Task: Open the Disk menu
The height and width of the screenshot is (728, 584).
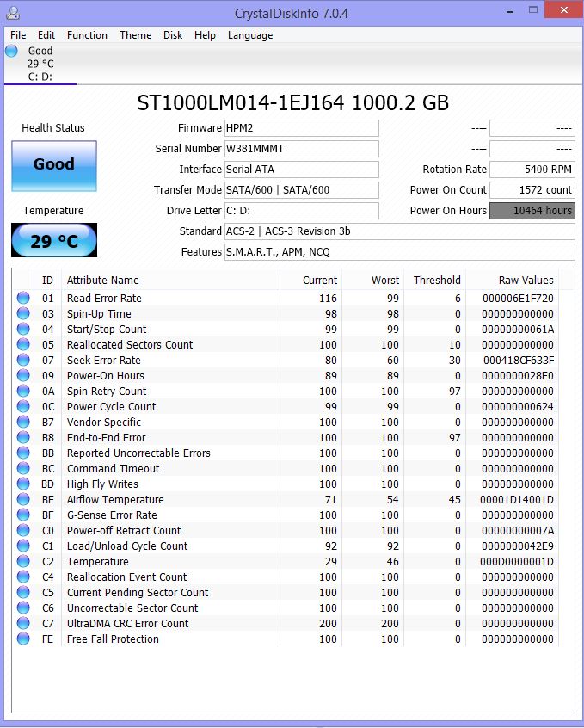Action: (x=173, y=35)
